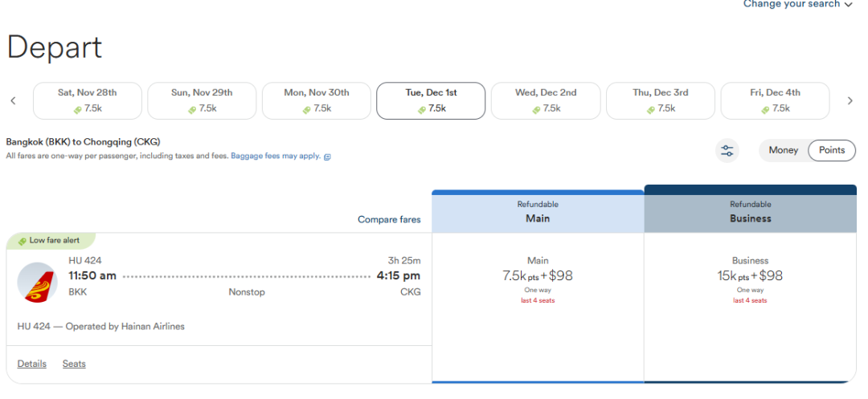Click the Main fare last 4 seats notice

click(538, 300)
